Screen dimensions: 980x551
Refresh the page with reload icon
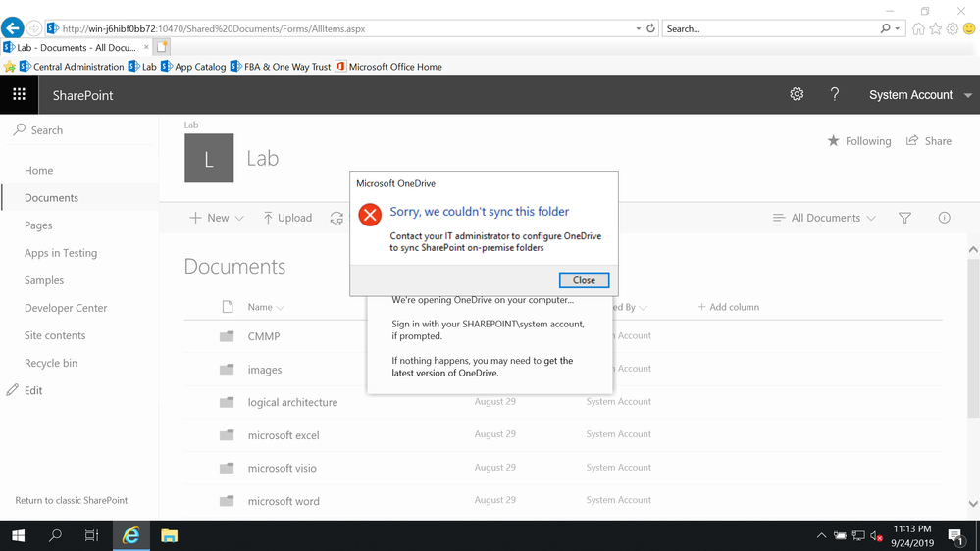650,28
